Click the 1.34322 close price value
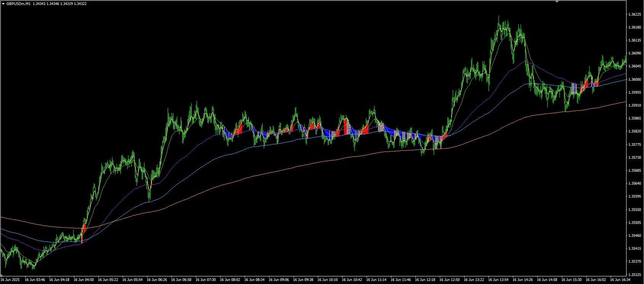Viewport: 644px width, 284px height. click(x=80, y=3)
